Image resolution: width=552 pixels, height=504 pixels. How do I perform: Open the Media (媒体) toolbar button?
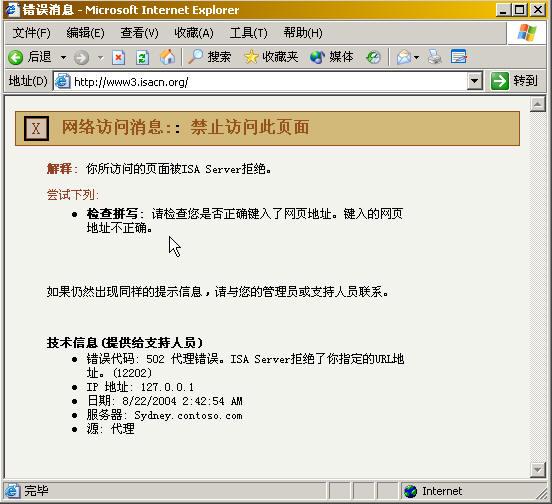click(331, 57)
